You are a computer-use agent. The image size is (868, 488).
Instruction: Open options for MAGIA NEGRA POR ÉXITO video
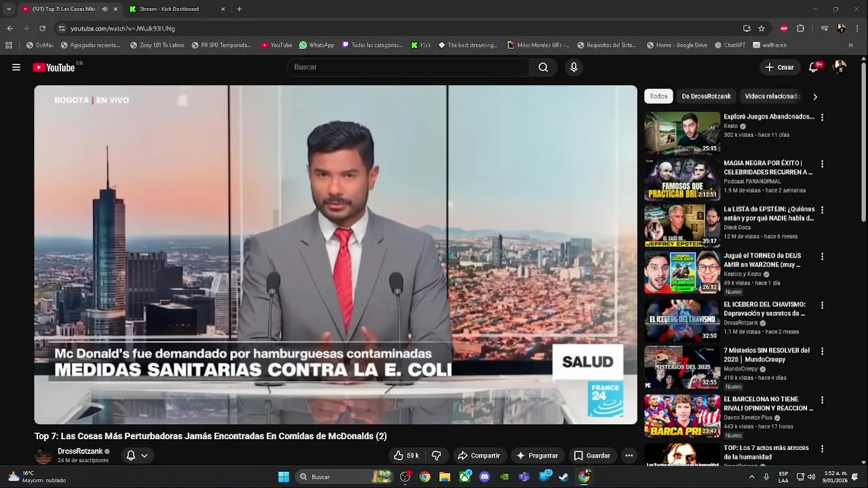point(822,164)
